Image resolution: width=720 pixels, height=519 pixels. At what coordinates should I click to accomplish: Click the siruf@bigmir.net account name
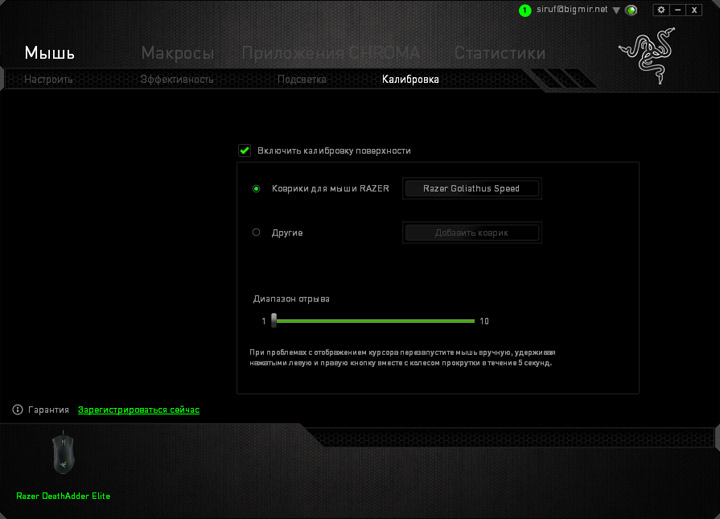(x=572, y=10)
